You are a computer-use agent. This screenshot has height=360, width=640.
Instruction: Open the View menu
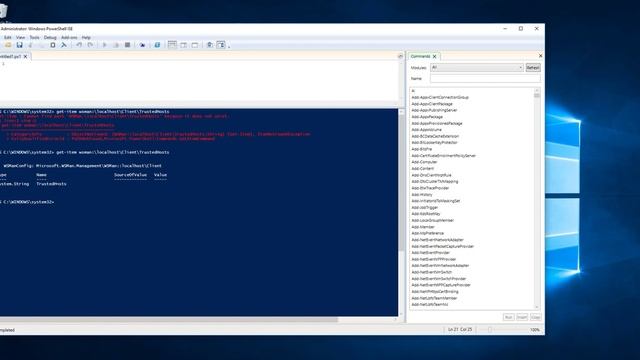[x=20, y=38]
